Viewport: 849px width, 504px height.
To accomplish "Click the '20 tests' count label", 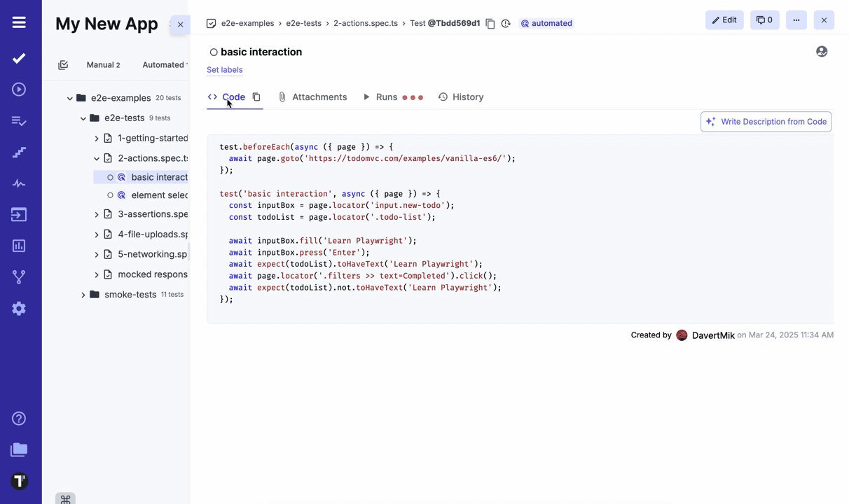I will point(168,99).
